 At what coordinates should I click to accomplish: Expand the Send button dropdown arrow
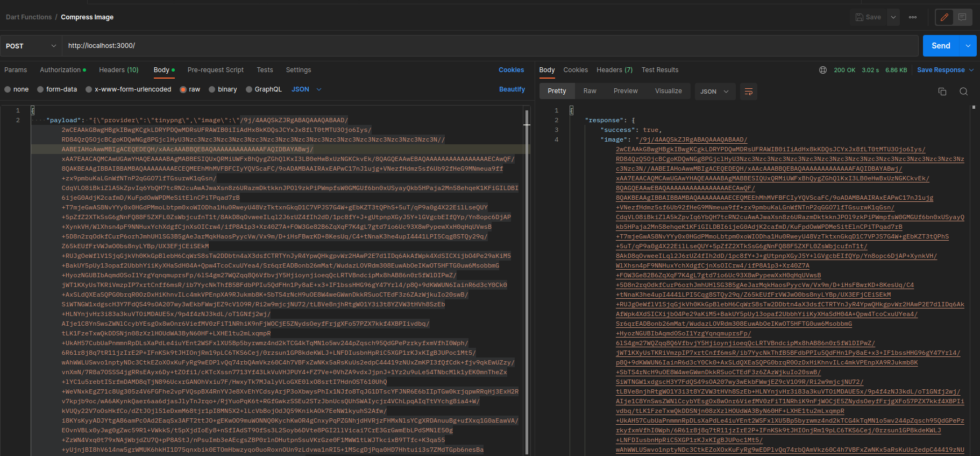968,46
